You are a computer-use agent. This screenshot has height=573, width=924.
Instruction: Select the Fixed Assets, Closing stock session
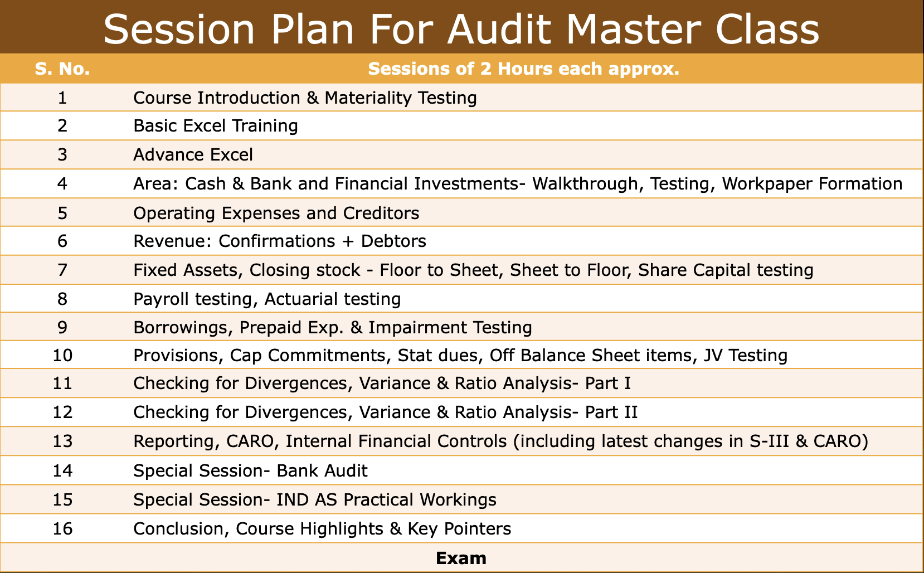point(473,270)
